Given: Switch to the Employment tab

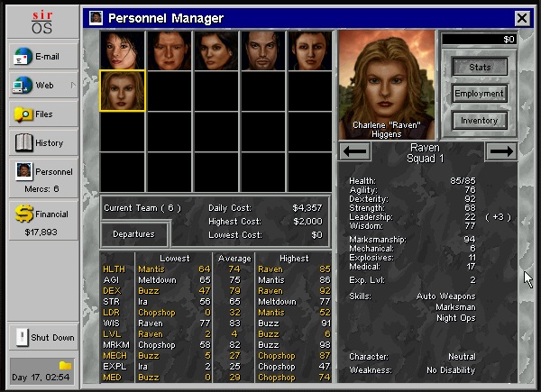Looking at the screenshot, I should pos(479,94).
